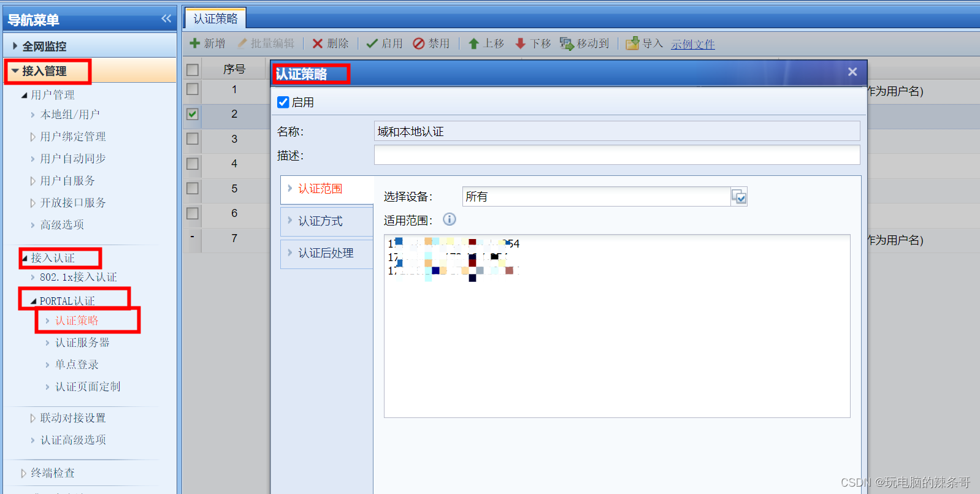Screen dimensions: 980x494
Task: Open 用户自动同步 in navigation tree
Action: [x=73, y=159]
